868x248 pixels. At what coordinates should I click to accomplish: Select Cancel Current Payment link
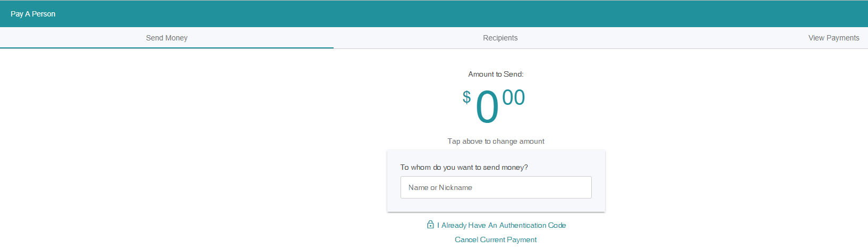click(496, 239)
